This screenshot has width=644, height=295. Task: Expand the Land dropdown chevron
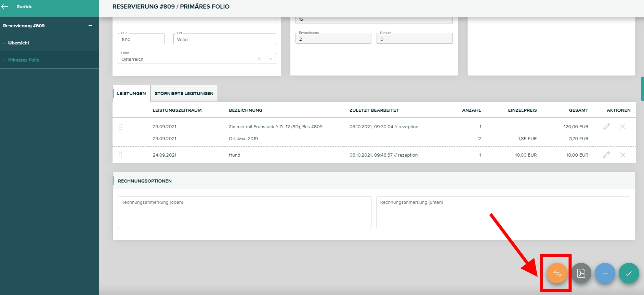tap(270, 59)
